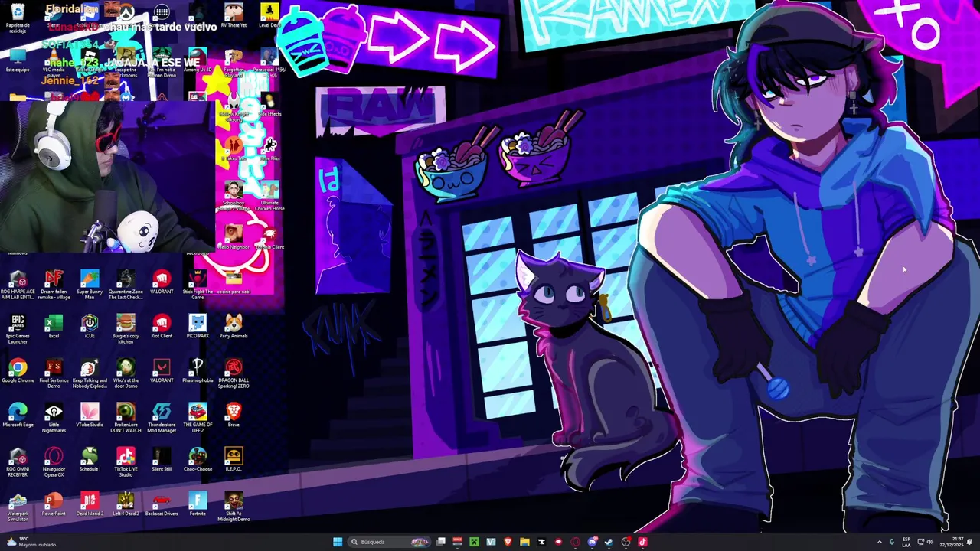
Task: Open the Side Effects shortcut
Action: (x=269, y=106)
